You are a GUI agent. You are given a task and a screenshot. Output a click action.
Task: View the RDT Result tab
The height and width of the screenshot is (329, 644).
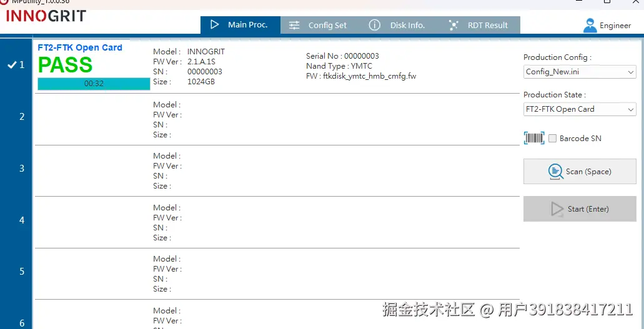tap(480, 25)
